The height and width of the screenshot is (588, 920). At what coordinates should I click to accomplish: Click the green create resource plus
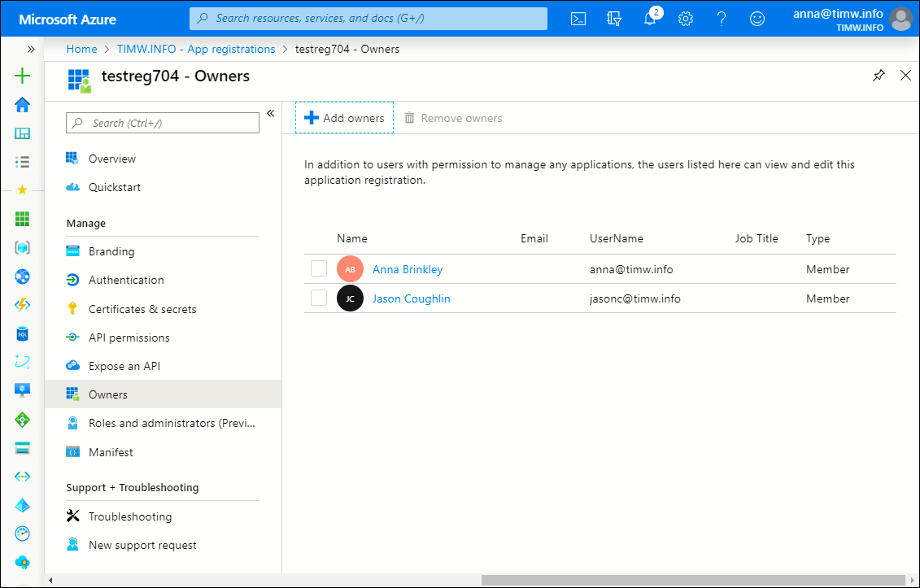coord(23,76)
